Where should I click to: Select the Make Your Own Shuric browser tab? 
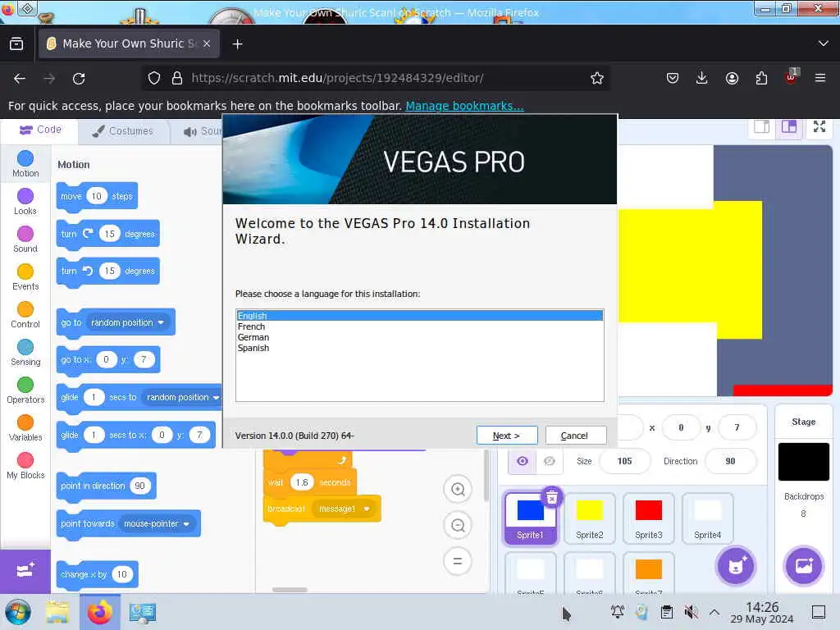[129, 43]
